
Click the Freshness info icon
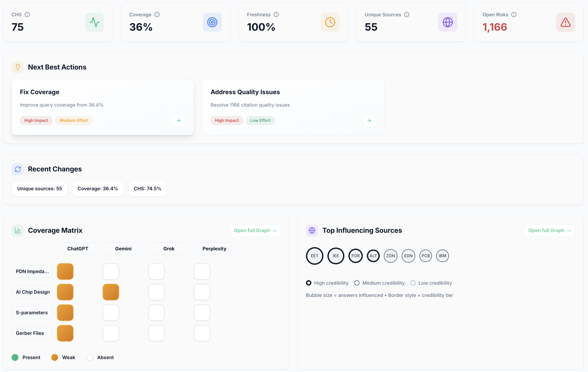[x=276, y=15]
